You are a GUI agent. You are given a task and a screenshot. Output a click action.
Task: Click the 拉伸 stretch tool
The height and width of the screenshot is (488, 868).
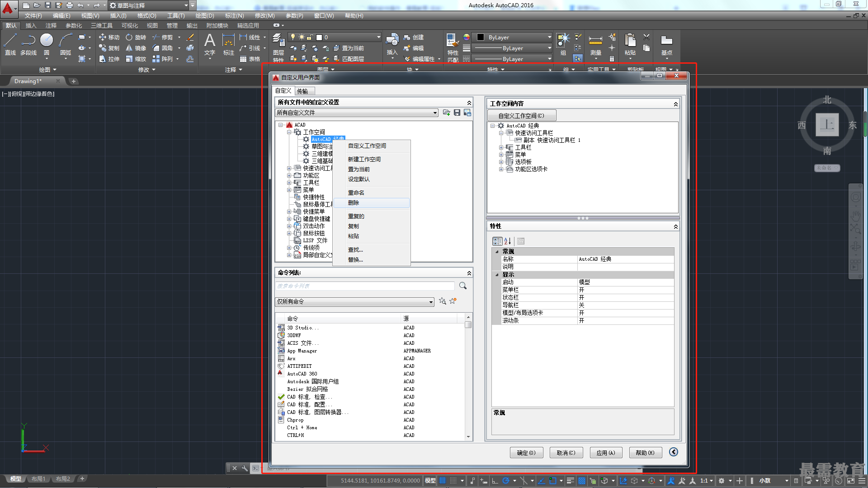point(109,59)
